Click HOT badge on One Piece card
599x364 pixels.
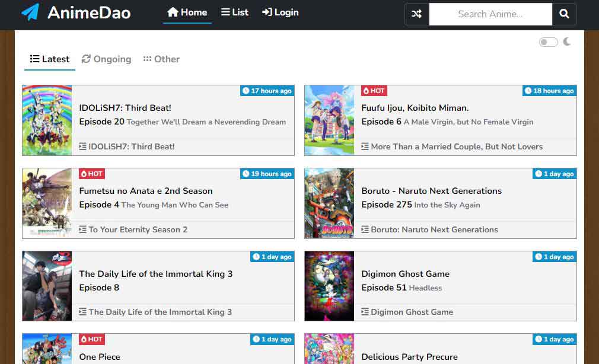click(x=92, y=339)
